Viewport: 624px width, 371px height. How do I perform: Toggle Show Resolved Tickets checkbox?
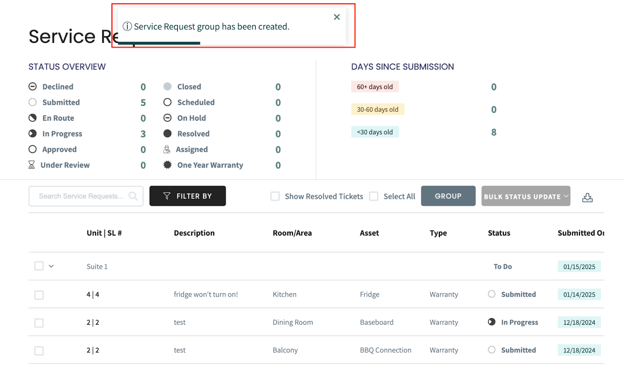(x=275, y=196)
